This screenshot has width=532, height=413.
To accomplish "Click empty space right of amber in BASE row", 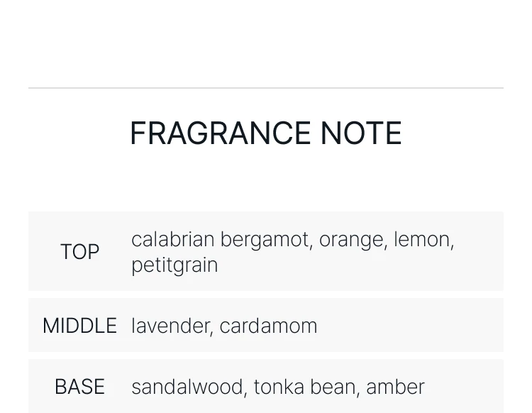I will tap(465, 387).
